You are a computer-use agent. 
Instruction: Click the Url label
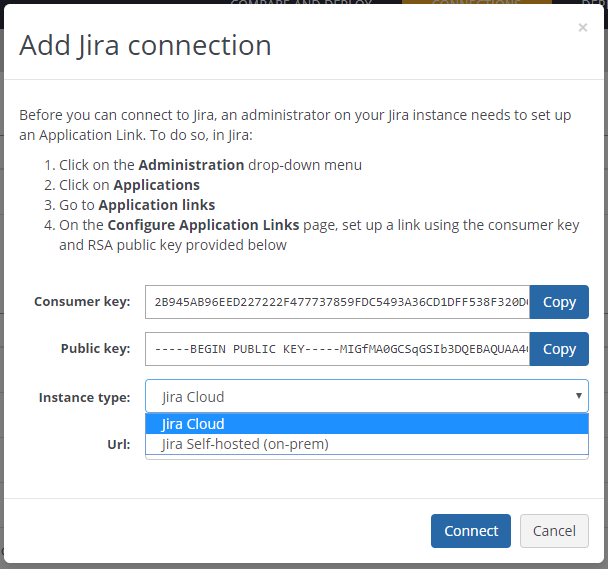point(119,444)
